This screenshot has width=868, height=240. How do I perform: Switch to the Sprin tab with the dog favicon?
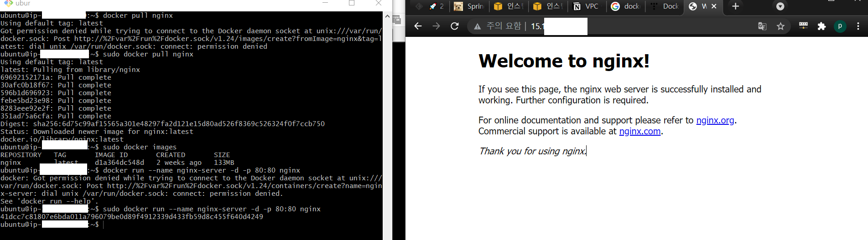point(468,6)
